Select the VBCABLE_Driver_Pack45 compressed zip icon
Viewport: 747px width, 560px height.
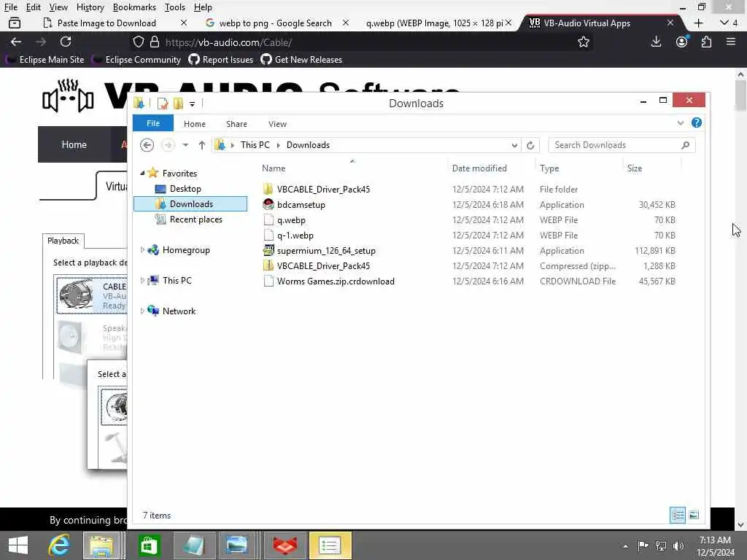[268, 265]
